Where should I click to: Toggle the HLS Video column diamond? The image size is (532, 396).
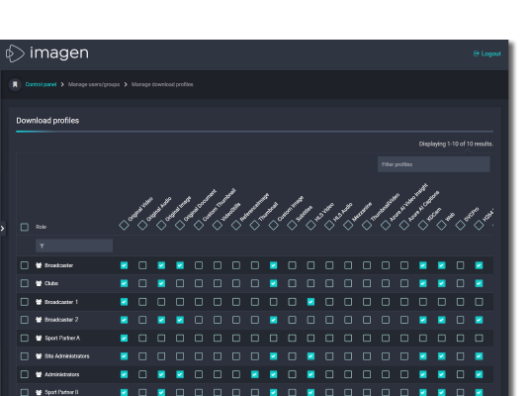[x=310, y=225]
